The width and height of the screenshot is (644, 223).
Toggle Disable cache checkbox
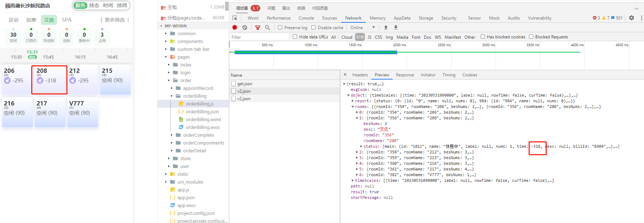point(313,27)
